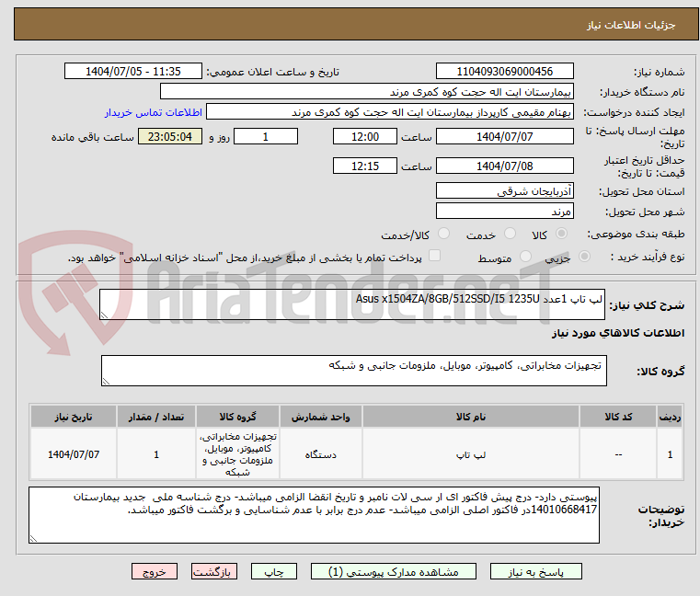Click the description box Asus x1504ZA laptop
Screen dimensions: 700x596
coord(352,304)
